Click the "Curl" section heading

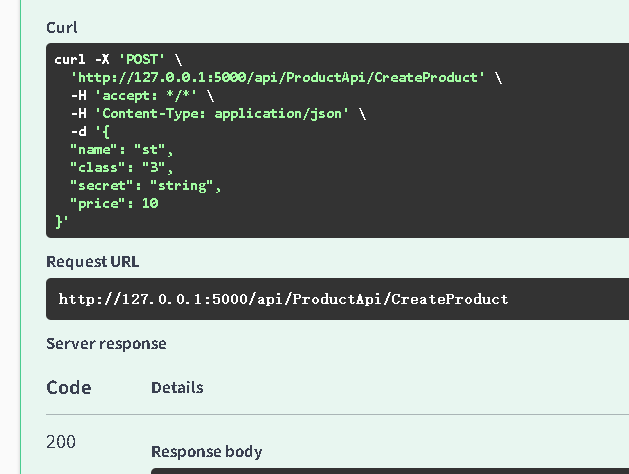point(62,27)
